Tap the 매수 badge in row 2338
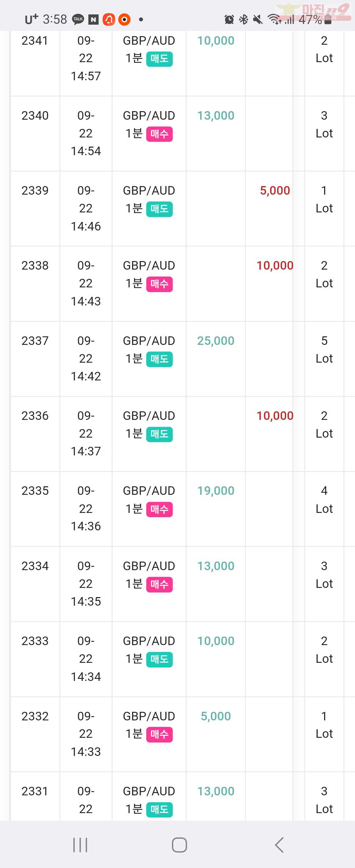 click(x=159, y=284)
